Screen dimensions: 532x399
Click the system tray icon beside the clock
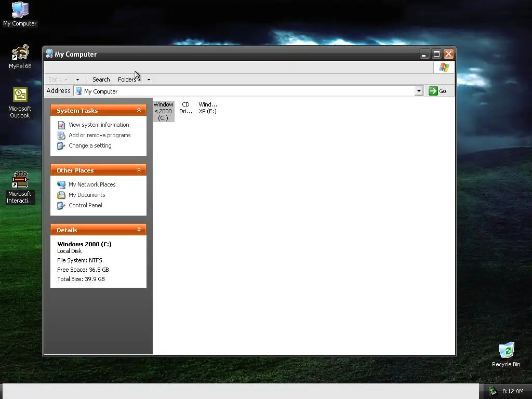(x=493, y=391)
